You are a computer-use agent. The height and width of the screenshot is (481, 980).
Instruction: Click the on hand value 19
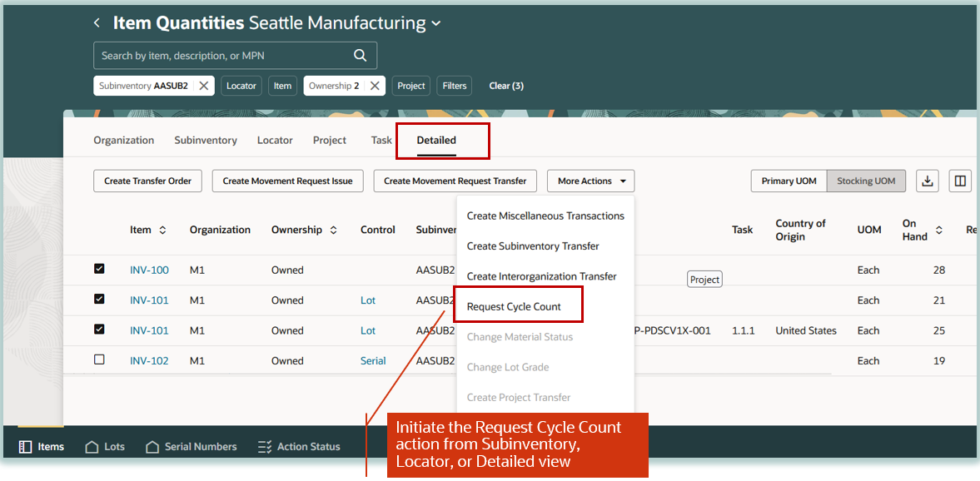[x=938, y=361]
